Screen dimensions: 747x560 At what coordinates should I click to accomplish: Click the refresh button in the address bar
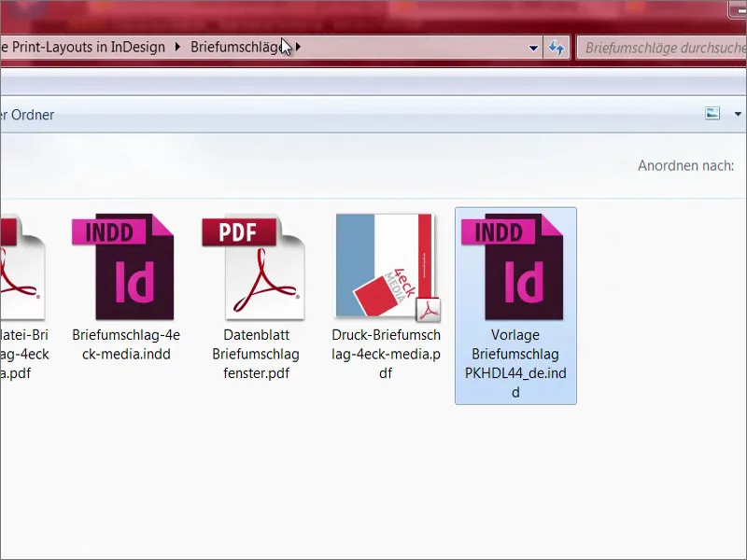click(557, 48)
